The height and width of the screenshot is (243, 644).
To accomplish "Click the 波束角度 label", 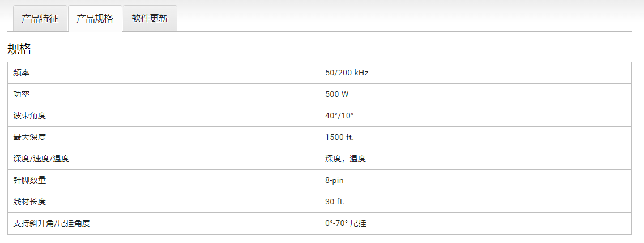I will point(29,116).
